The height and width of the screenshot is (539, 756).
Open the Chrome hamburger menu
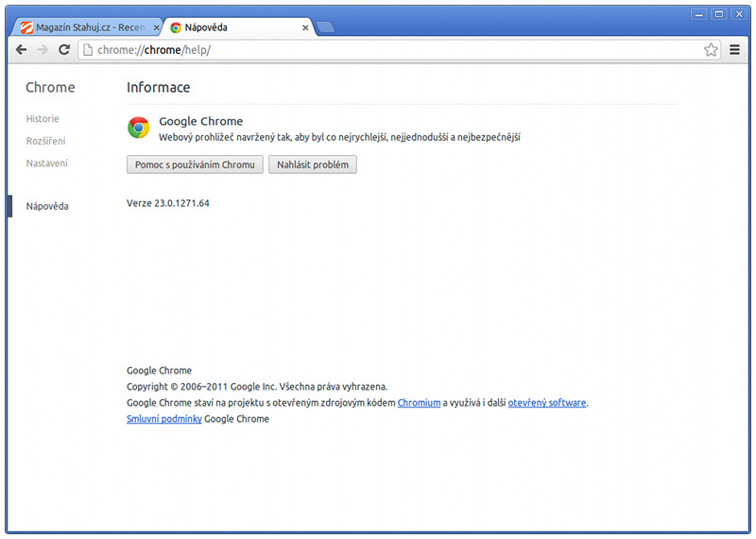(734, 50)
